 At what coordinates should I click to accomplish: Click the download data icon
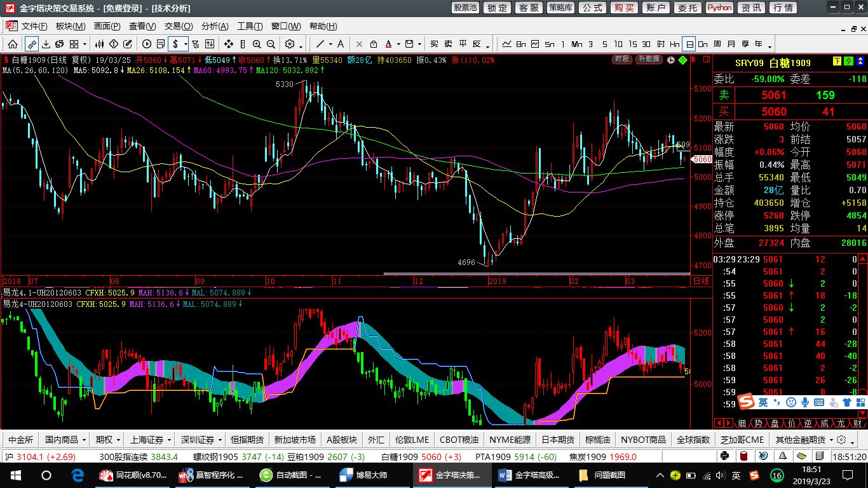tap(46, 44)
